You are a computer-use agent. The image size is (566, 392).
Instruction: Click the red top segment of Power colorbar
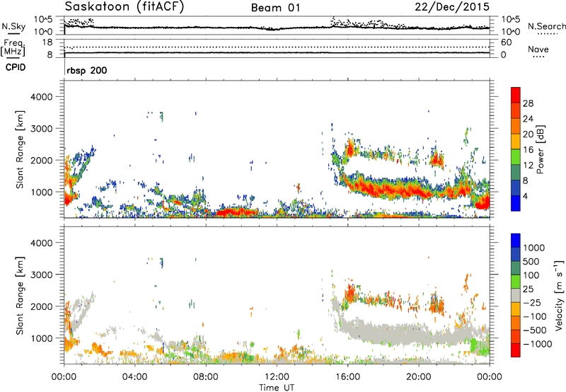pos(516,95)
